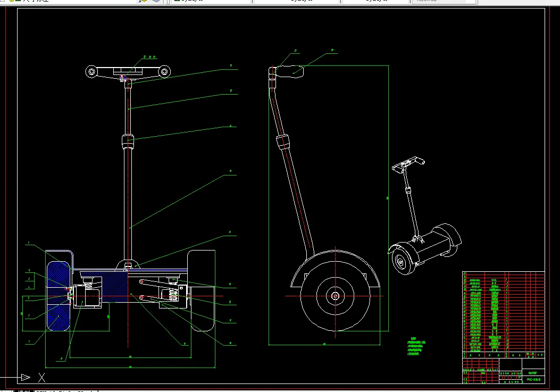Click the drawing number cell in title block
This screenshot has width=560, height=392.
pyautogui.click(x=533, y=379)
